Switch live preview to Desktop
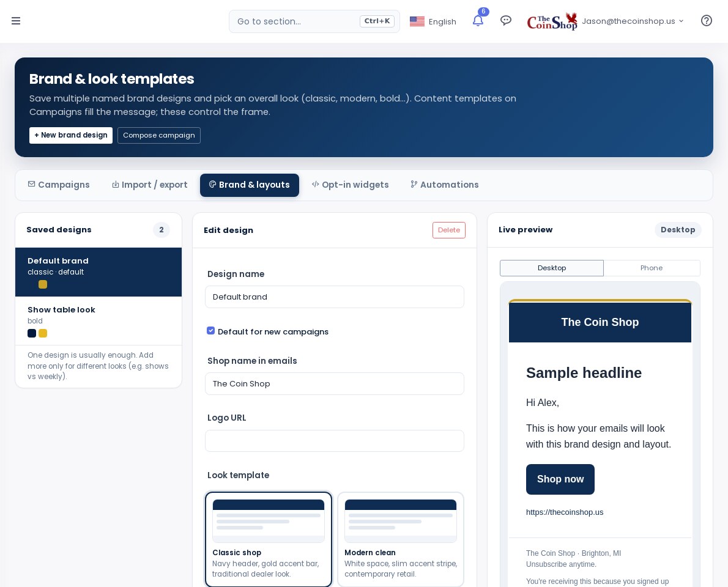 (552, 268)
